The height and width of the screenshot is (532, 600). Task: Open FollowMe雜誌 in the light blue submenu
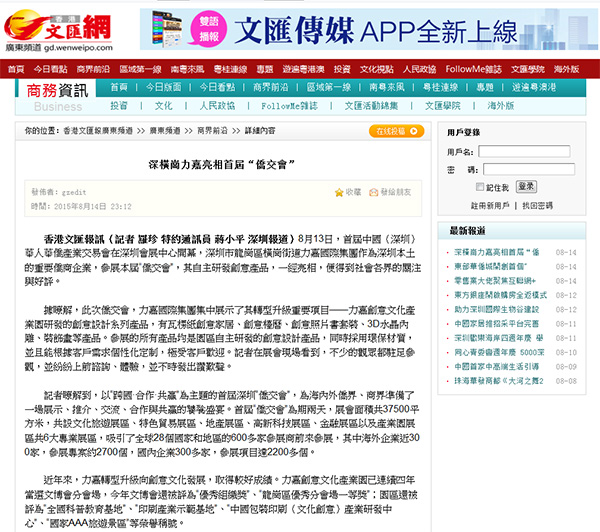point(289,106)
